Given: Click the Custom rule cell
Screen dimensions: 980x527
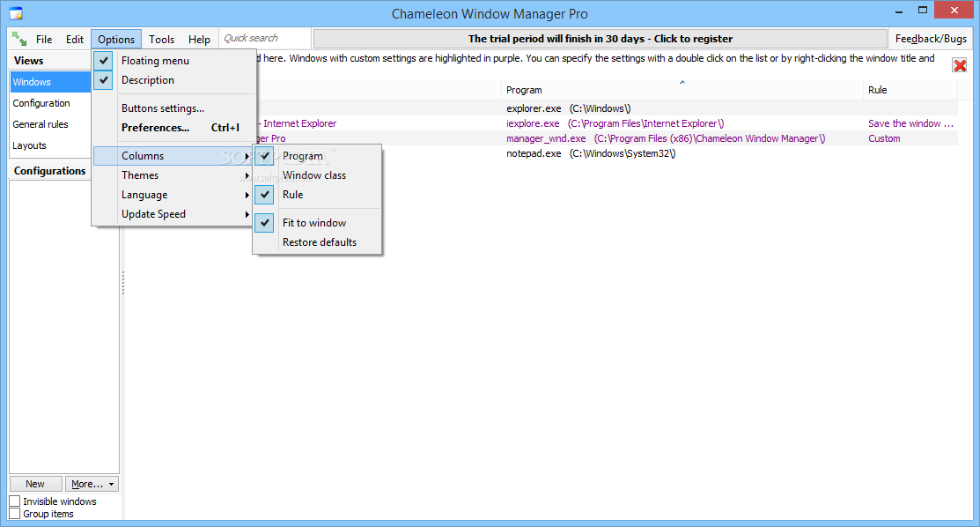Looking at the screenshot, I should pos(884,138).
